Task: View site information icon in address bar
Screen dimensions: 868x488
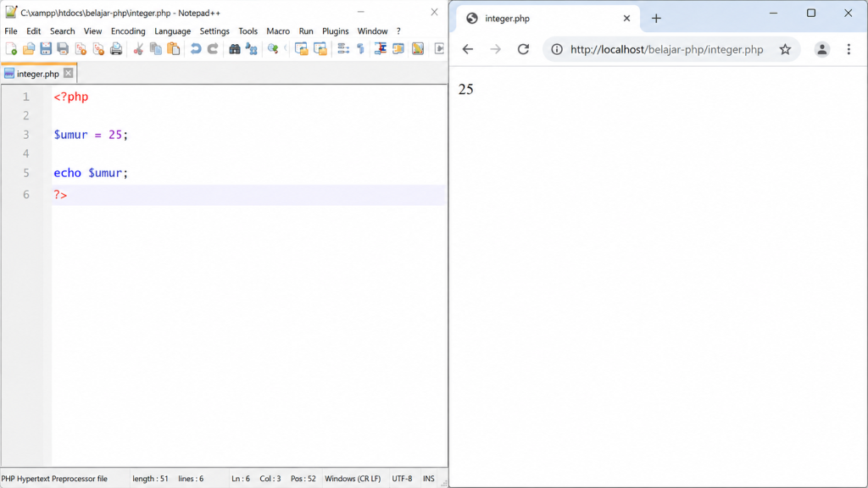Action: pos(557,49)
